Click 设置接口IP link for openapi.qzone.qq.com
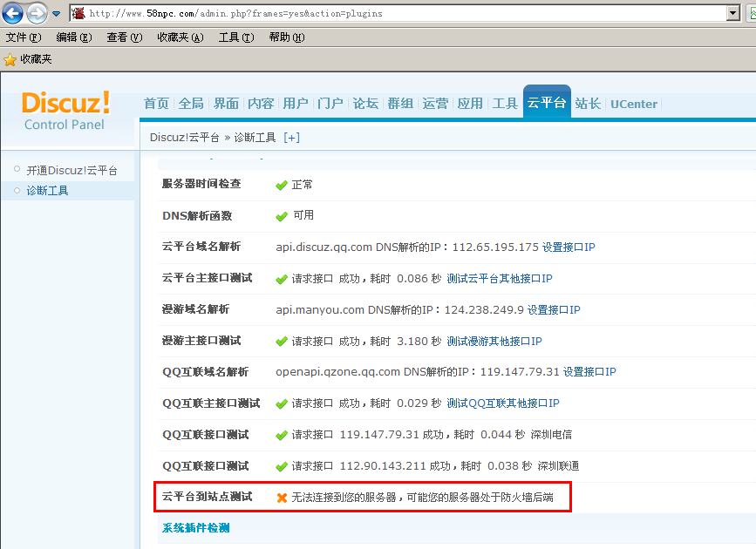 [x=589, y=372]
